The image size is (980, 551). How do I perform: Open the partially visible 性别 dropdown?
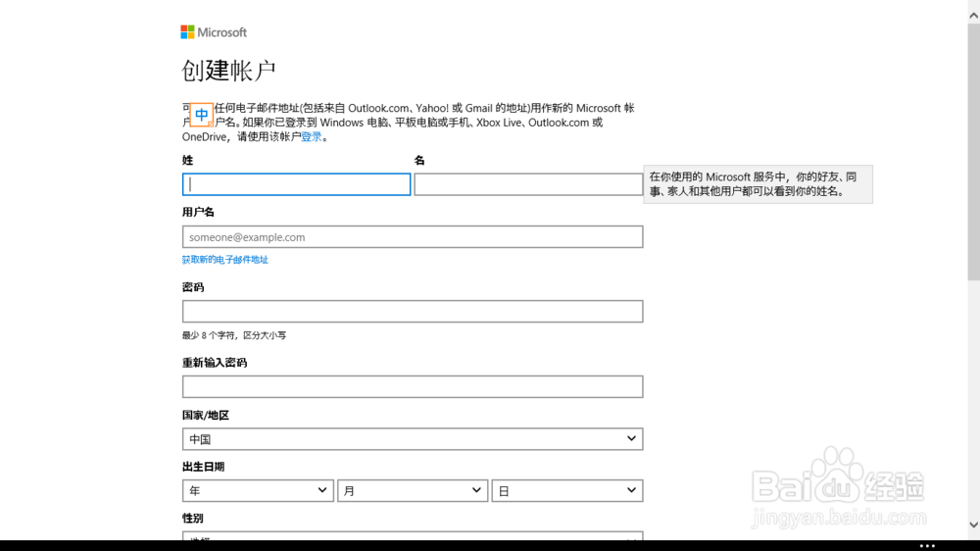tap(413, 536)
